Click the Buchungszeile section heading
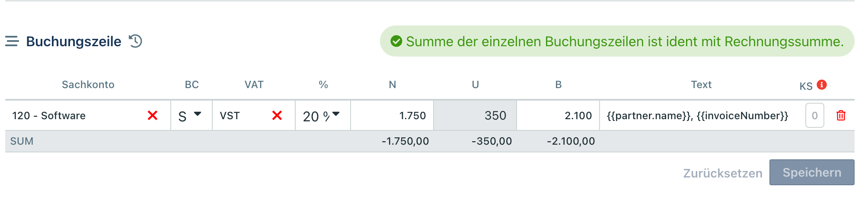The image size is (868, 209). 73,41
